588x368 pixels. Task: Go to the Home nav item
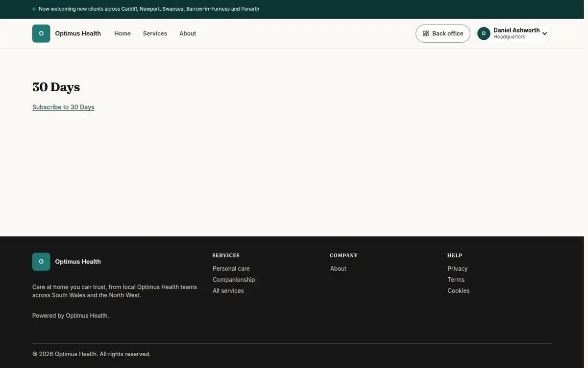click(x=122, y=33)
